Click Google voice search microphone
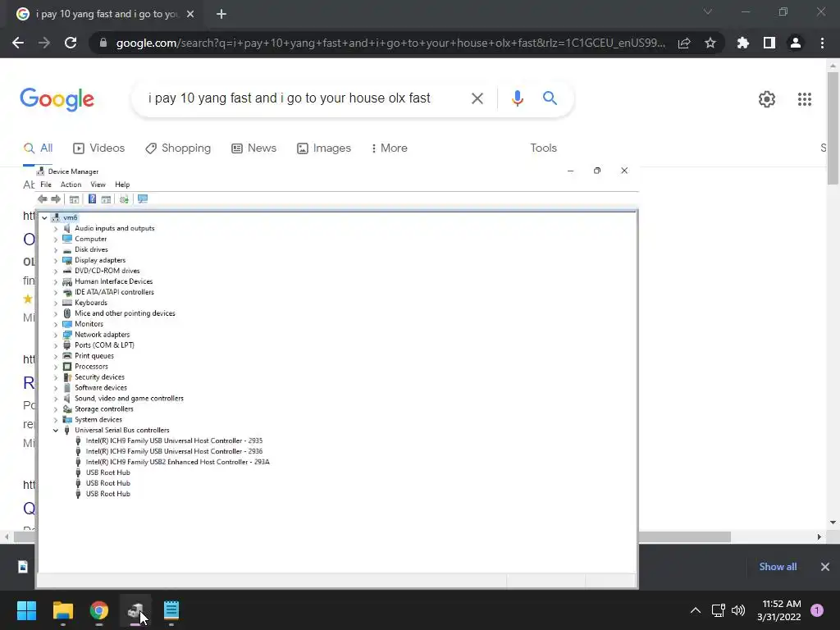This screenshot has width=840, height=630. point(517,98)
